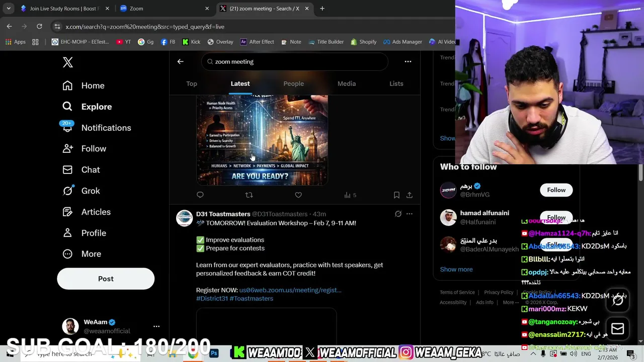
Task: Click the zoom meeting search field
Action: click(295, 61)
